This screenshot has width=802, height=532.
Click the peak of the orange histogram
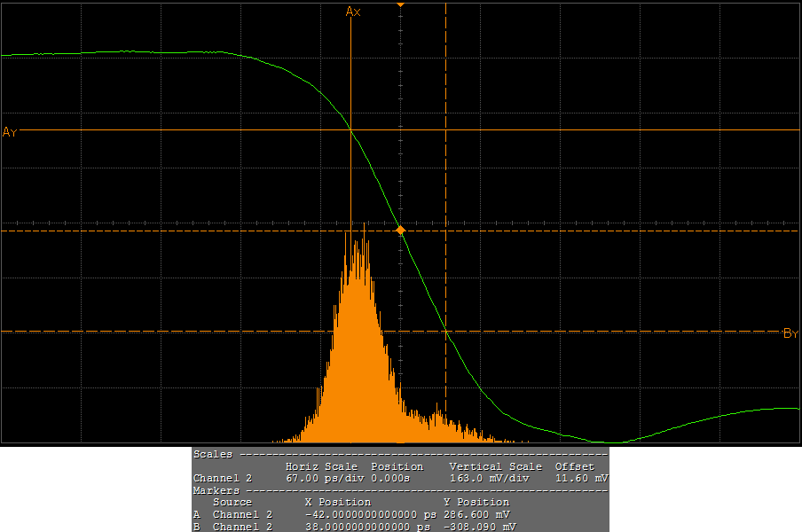point(364,227)
